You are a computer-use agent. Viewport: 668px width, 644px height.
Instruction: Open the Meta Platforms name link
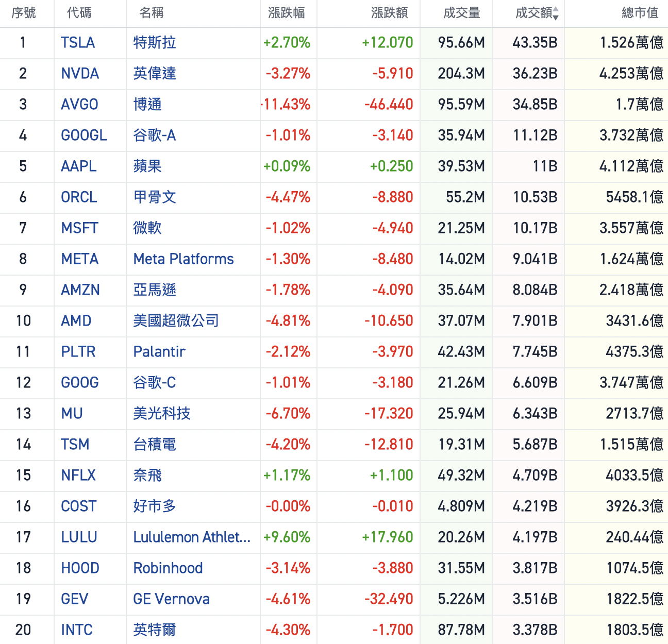pos(183,259)
